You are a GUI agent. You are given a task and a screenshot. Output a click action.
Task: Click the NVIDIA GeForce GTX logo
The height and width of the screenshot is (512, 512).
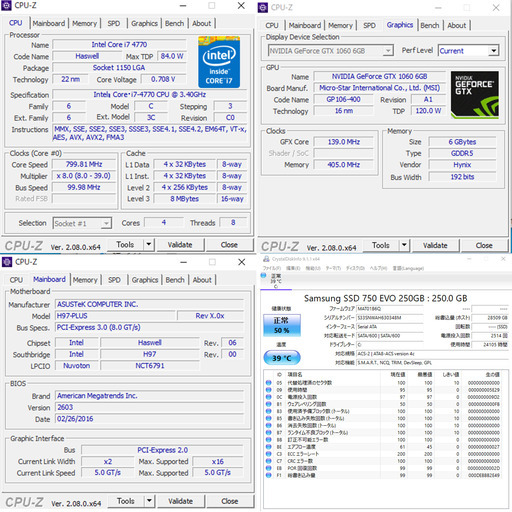click(x=475, y=95)
